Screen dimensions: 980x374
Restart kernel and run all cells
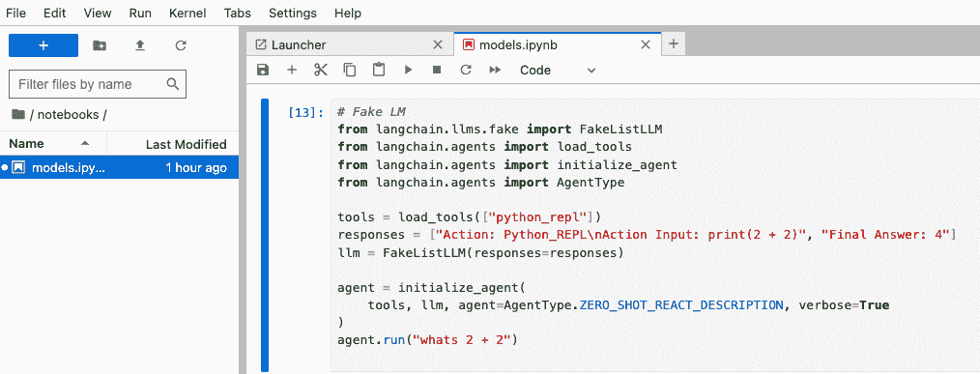coord(495,70)
